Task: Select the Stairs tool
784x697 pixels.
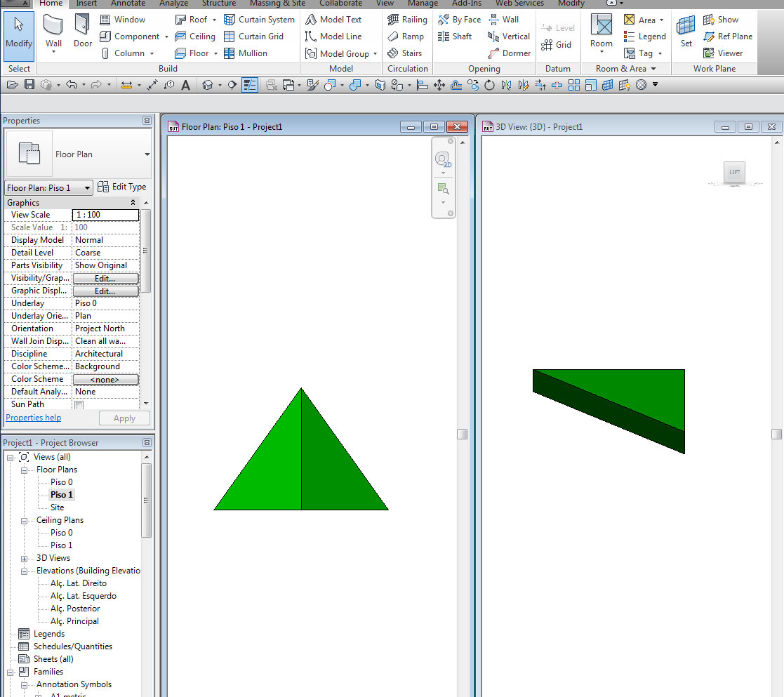Action: click(x=404, y=53)
